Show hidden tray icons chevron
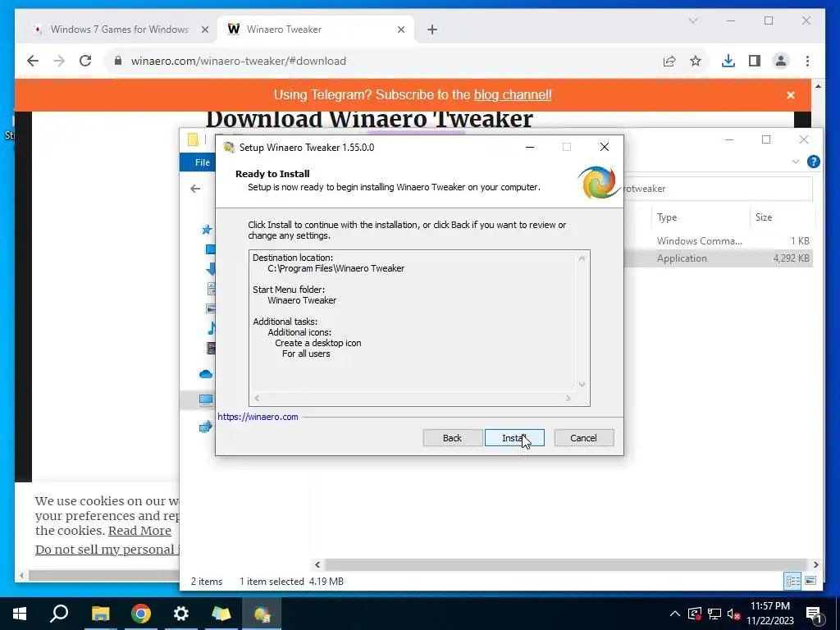This screenshot has height=630, width=840. [675, 614]
